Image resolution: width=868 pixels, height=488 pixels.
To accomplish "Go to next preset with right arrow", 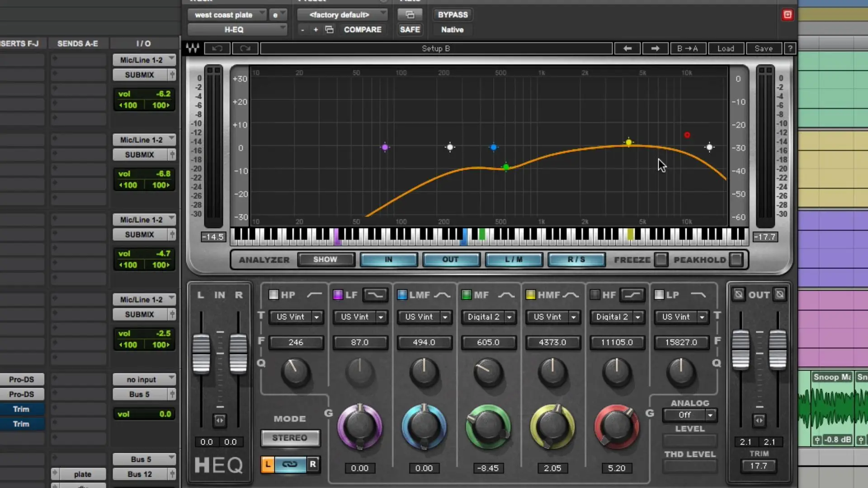I will 655,48.
